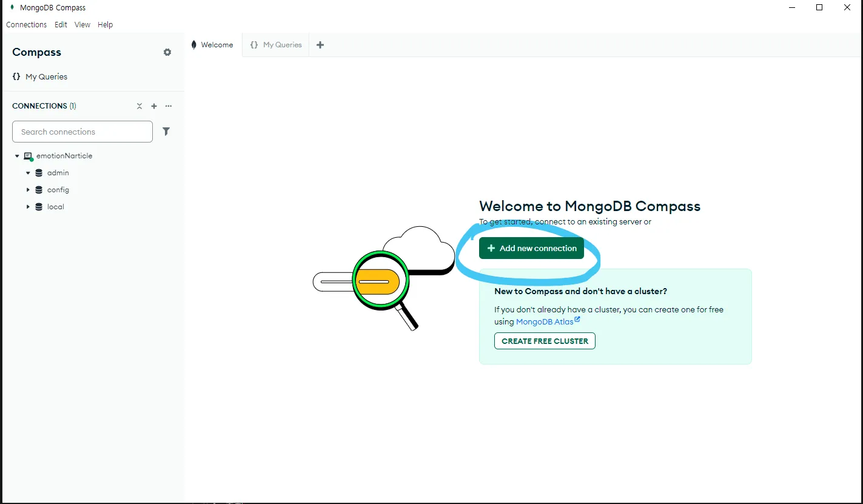Click the curly-braces icon beside My Queries sidebar item

click(16, 76)
